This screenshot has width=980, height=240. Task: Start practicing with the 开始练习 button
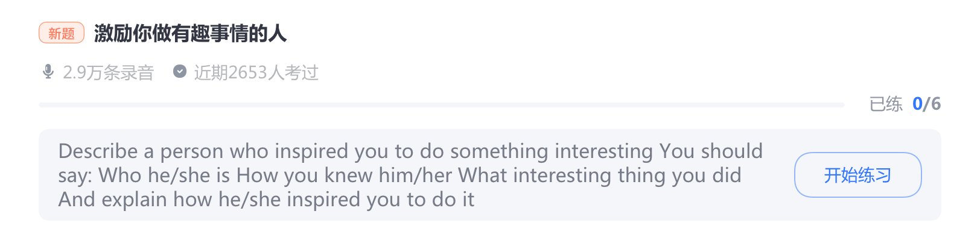[x=857, y=175]
